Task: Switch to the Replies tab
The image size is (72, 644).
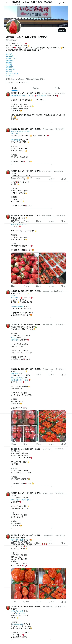Action: (x=36, y=88)
